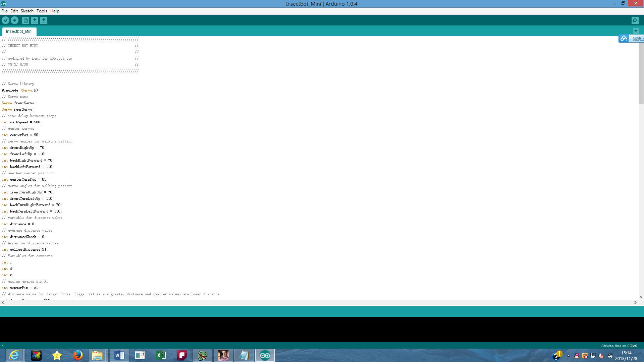
Task: Open File Explorer from the taskbar
Action: [x=97, y=355]
